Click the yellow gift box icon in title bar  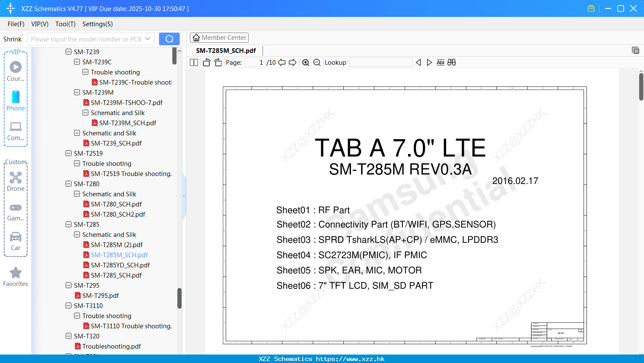[x=591, y=8]
